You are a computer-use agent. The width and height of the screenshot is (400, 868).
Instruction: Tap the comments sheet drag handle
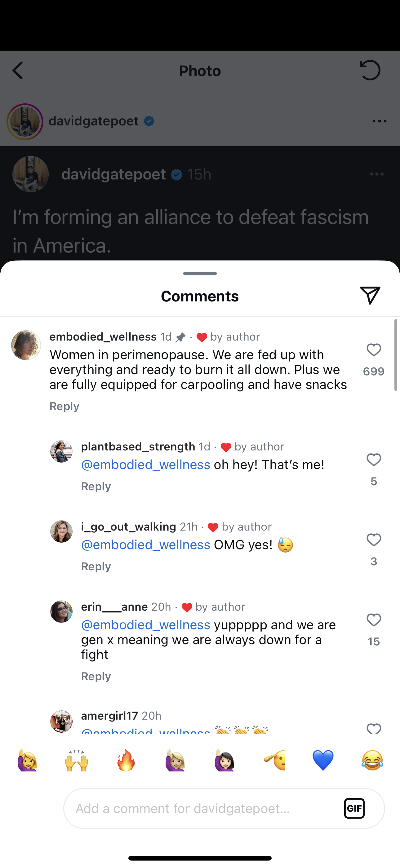(200, 273)
